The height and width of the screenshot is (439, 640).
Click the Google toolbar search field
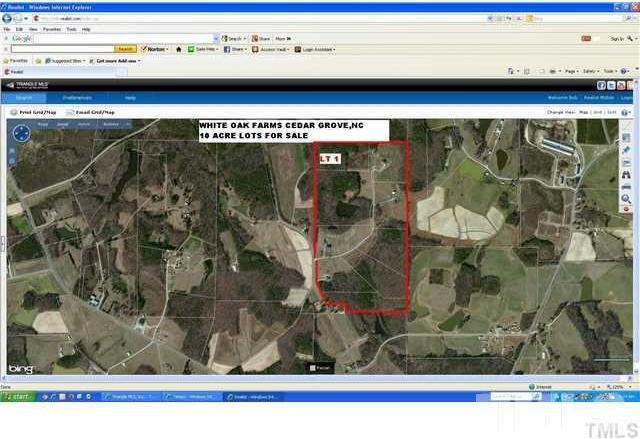124,38
